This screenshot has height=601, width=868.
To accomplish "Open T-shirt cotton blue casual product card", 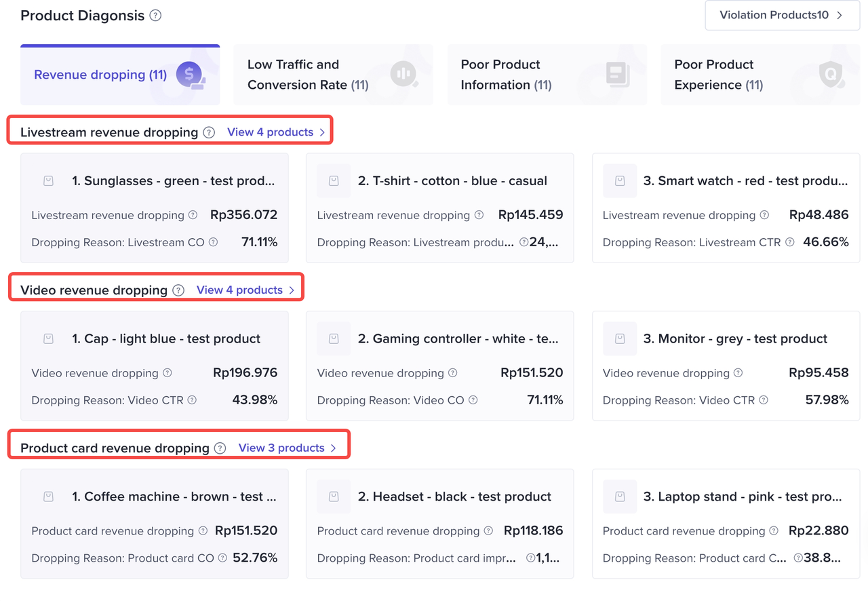I will click(x=439, y=208).
